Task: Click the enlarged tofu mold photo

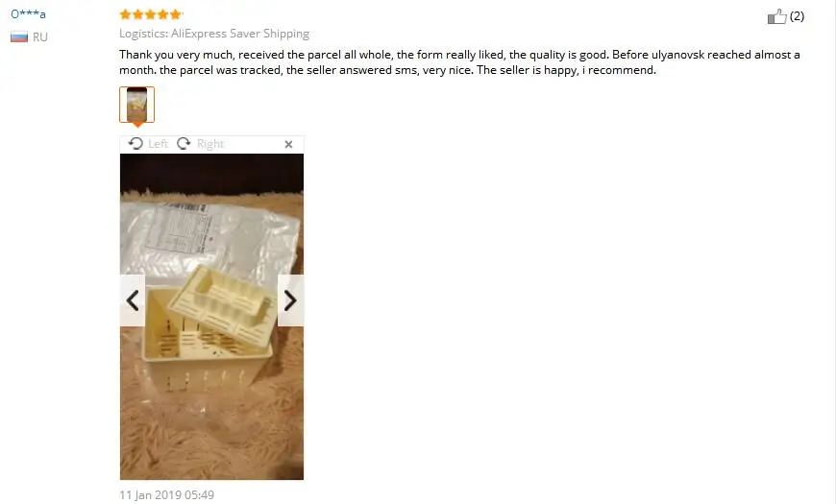Action: 211,317
